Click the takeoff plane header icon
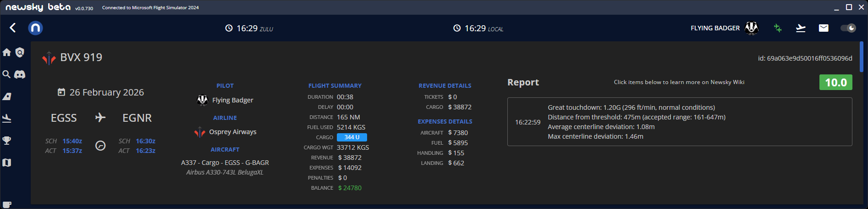The width and height of the screenshot is (868, 209). tap(801, 28)
